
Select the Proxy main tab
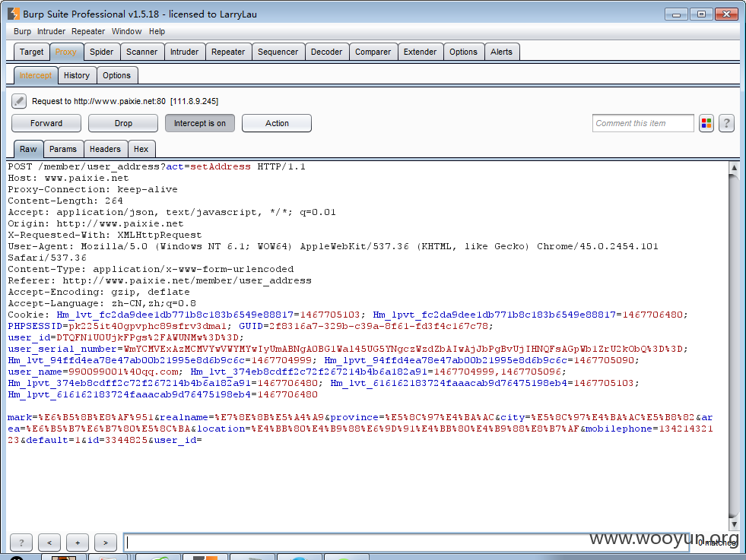click(x=65, y=52)
